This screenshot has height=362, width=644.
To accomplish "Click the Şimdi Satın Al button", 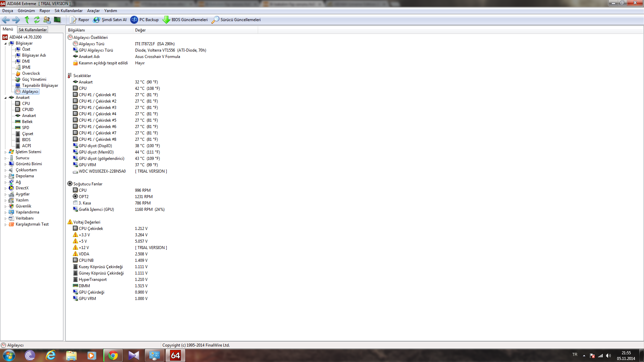I will coord(110,20).
